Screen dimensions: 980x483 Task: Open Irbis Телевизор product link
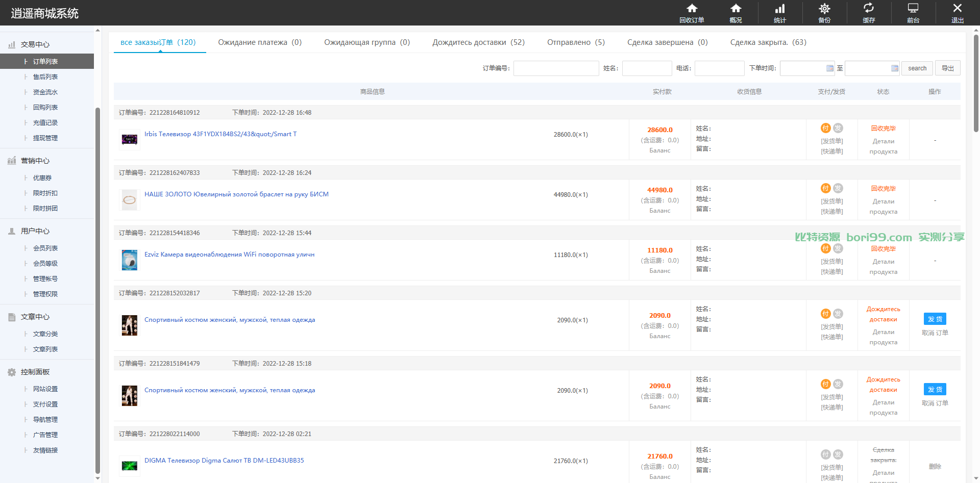coord(220,134)
